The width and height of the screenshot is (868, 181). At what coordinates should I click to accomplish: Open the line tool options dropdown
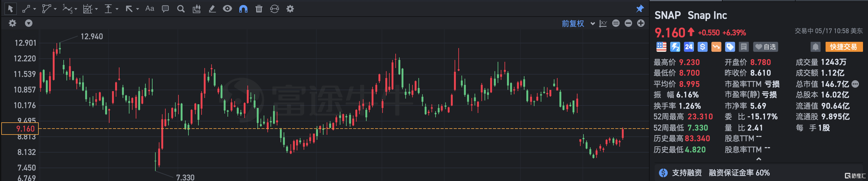point(35,9)
